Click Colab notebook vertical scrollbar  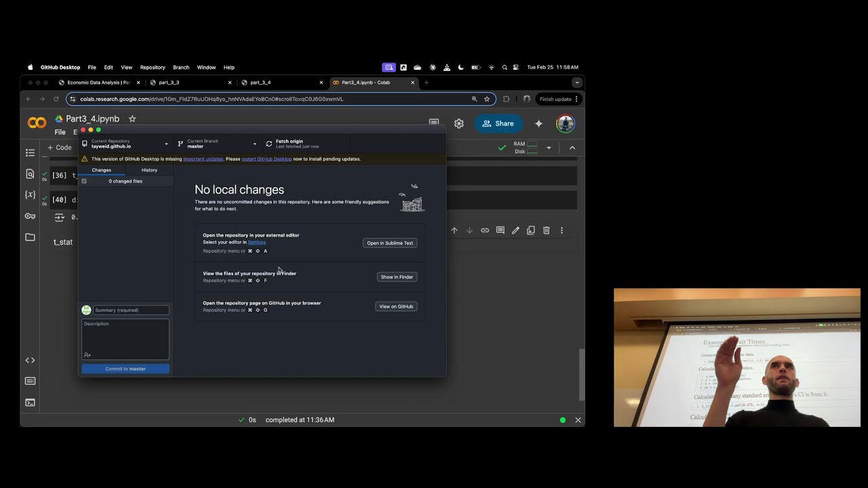click(x=580, y=375)
